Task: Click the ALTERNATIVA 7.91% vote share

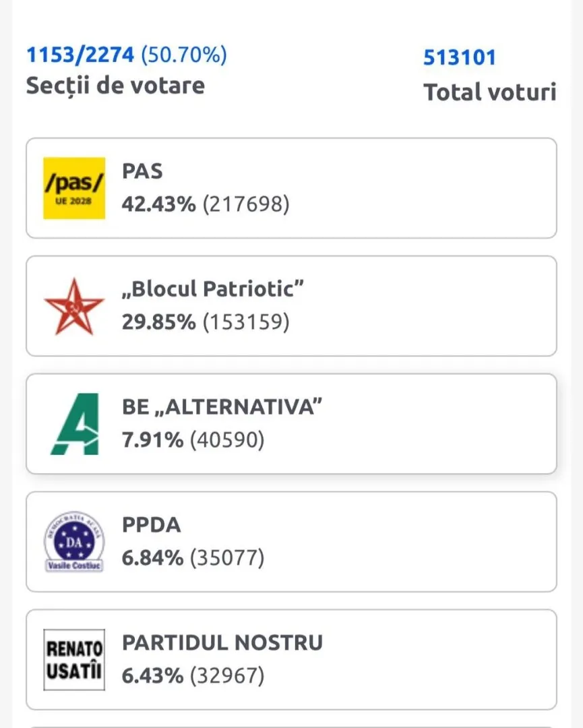Action: pyautogui.click(x=152, y=440)
